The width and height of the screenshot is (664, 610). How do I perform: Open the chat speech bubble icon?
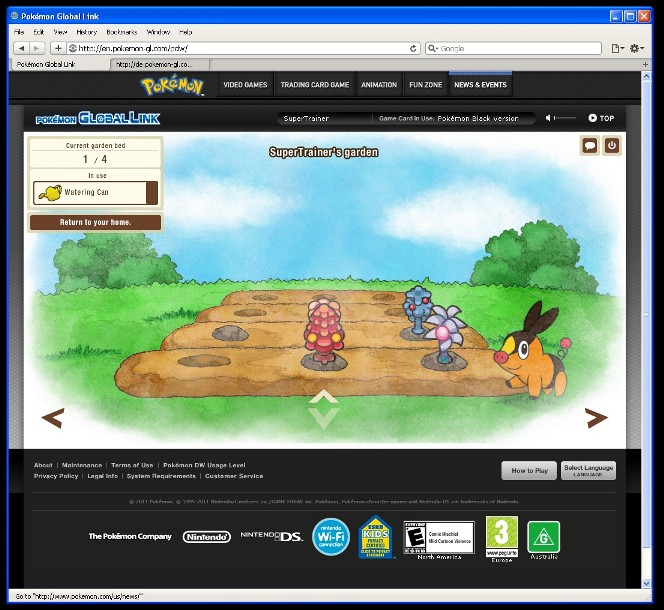tap(590, 146)
